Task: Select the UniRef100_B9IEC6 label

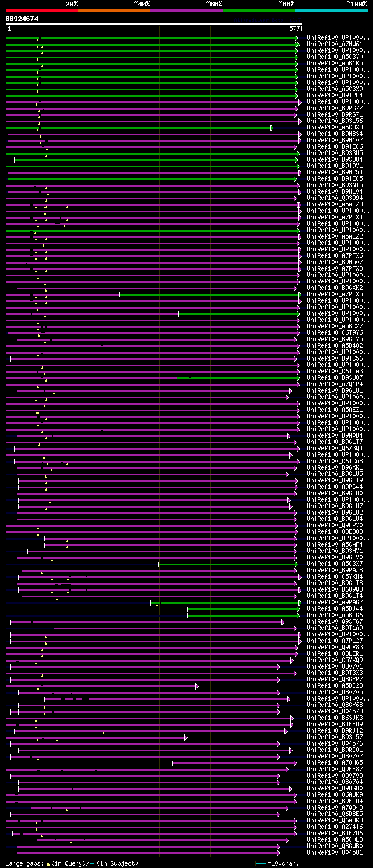Action: (x=335, y=147)
